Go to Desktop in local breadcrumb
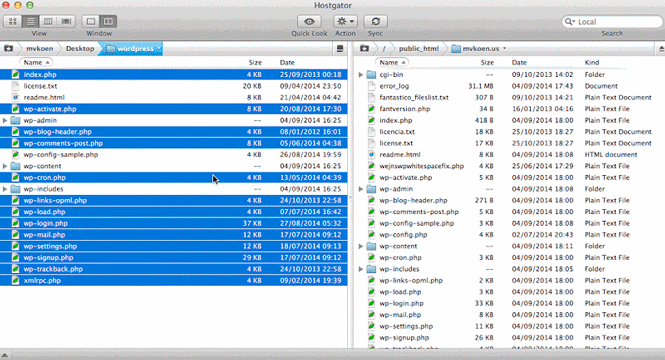The width and height of the screenshot is (665, 360). (80, 48)
